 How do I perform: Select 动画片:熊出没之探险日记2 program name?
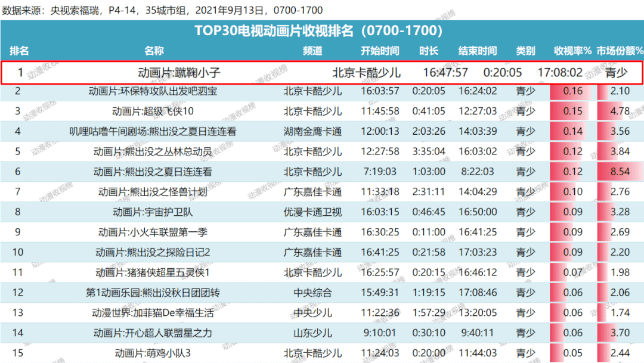pos(153,253)
